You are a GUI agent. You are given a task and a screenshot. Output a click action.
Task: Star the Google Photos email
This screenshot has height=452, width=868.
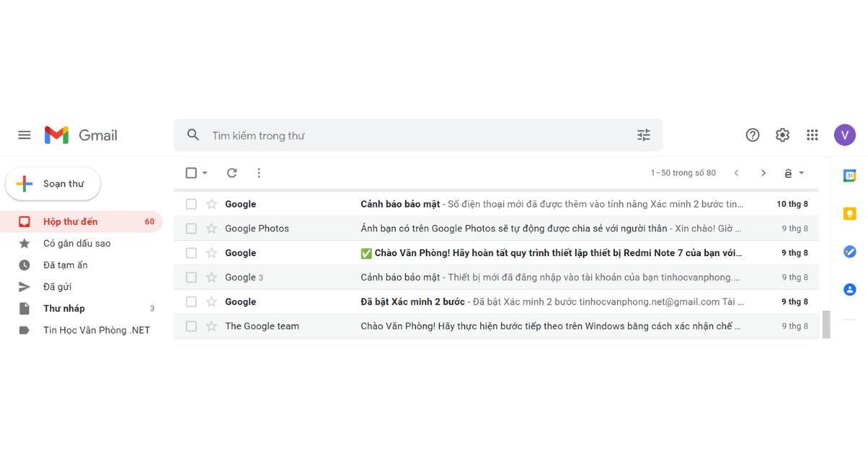211,229
